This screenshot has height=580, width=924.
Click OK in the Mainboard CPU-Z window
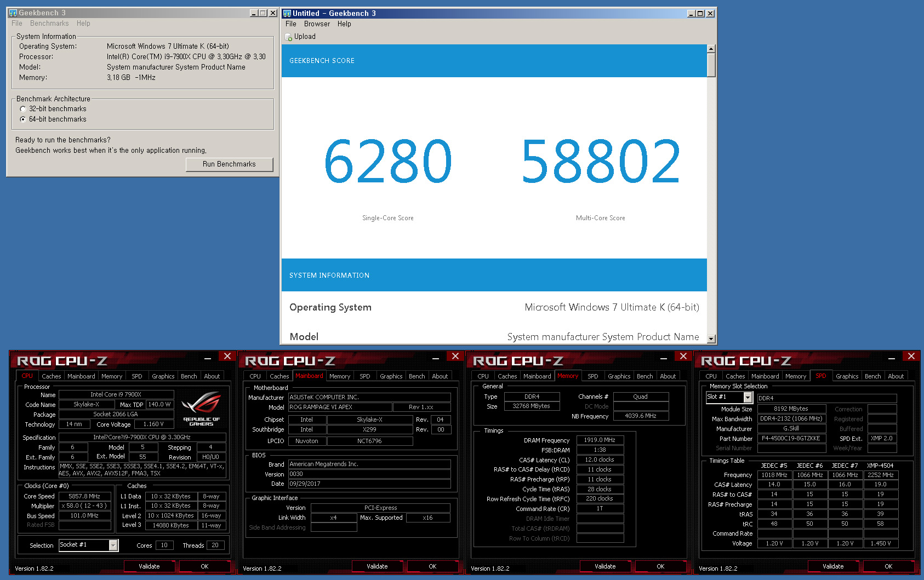click(432, 566)
